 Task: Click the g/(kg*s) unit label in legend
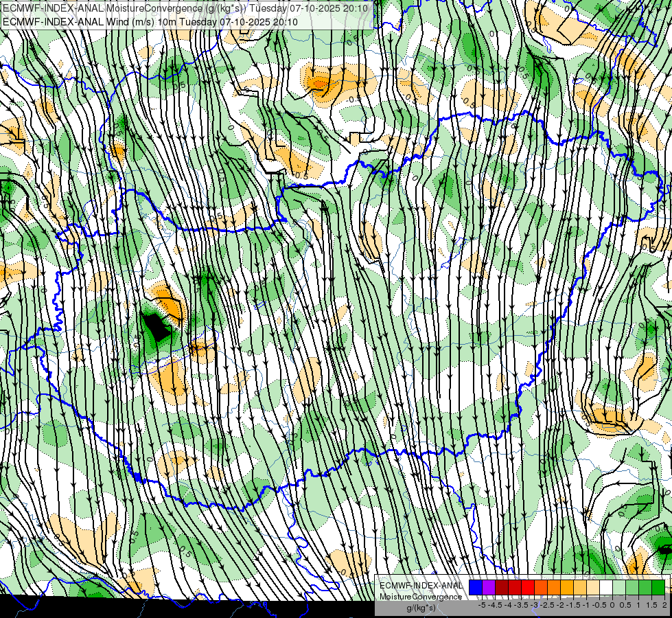[x=421, y=607]
